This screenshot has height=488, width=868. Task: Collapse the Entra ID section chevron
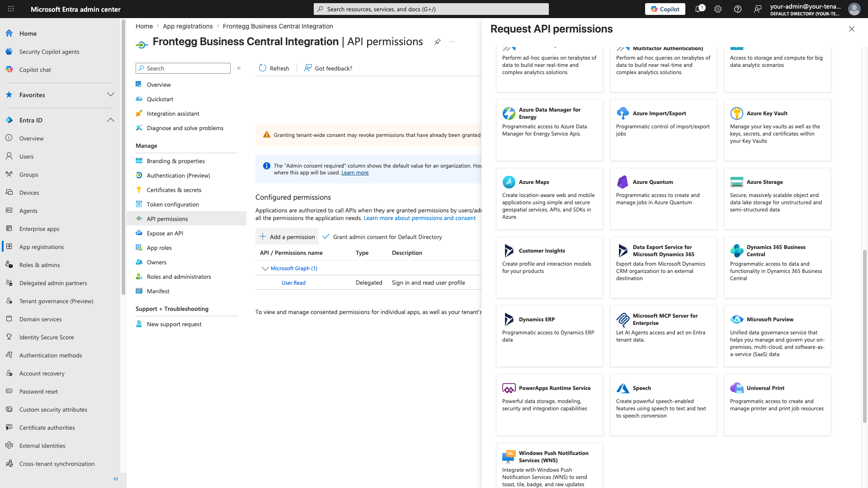coord(111,120)
